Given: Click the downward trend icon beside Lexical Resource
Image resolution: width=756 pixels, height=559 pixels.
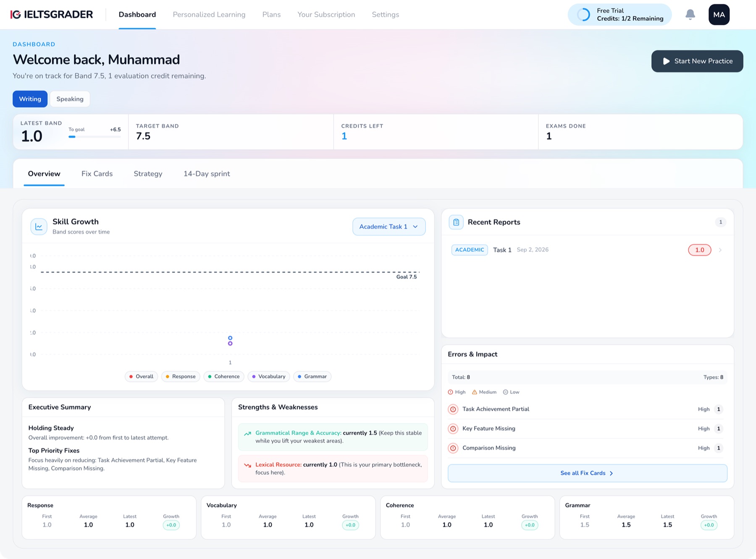Looking at the screenshot, I should click(248, 465).
